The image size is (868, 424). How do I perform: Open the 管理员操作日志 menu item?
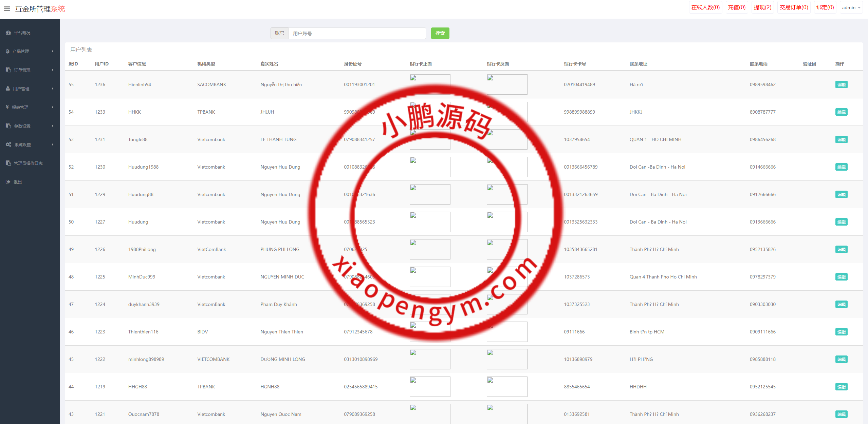point(28,163)
